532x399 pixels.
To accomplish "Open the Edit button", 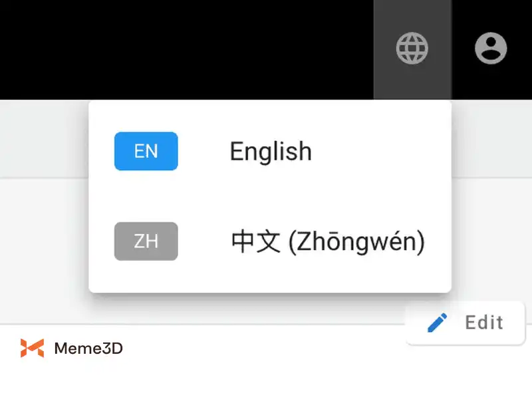I will [465, 323].
